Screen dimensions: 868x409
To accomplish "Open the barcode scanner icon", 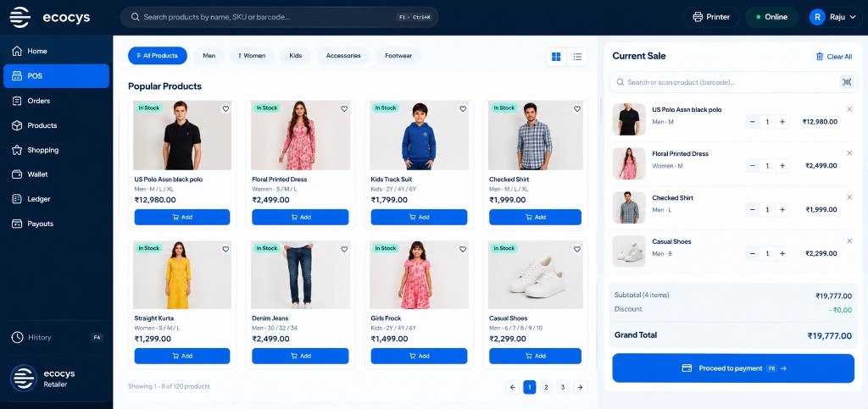I will coord(847,82).
